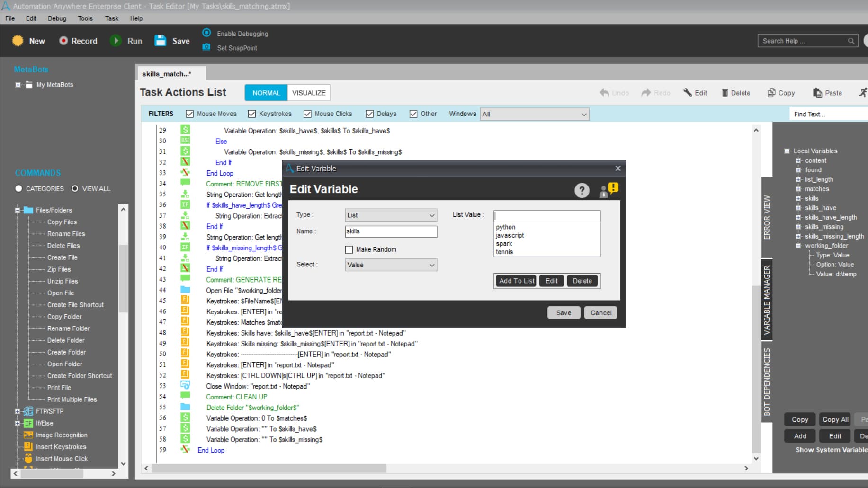Viewport: 868px width, 488px height.
Task: Click the Delete trash icon in toolbar
Action: click(x=725, y=93)
